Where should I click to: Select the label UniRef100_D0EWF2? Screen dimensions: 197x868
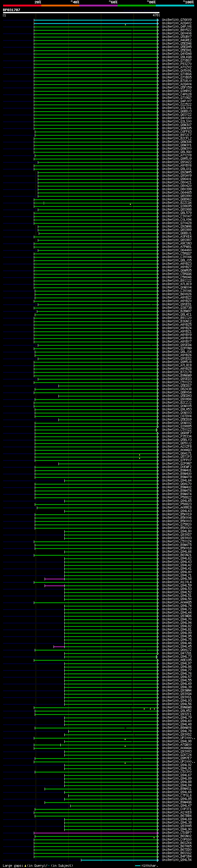tap(177, 467)
